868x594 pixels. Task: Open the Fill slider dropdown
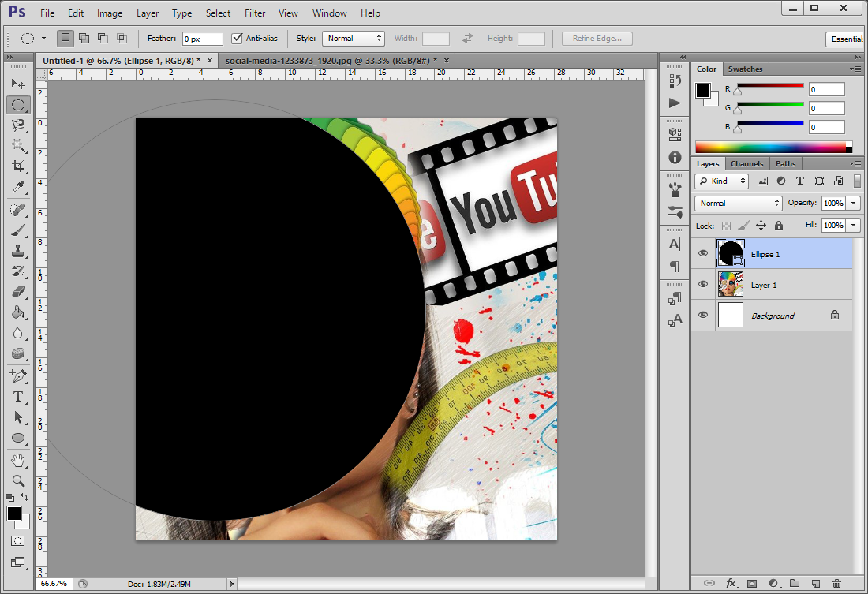point(854,226)
